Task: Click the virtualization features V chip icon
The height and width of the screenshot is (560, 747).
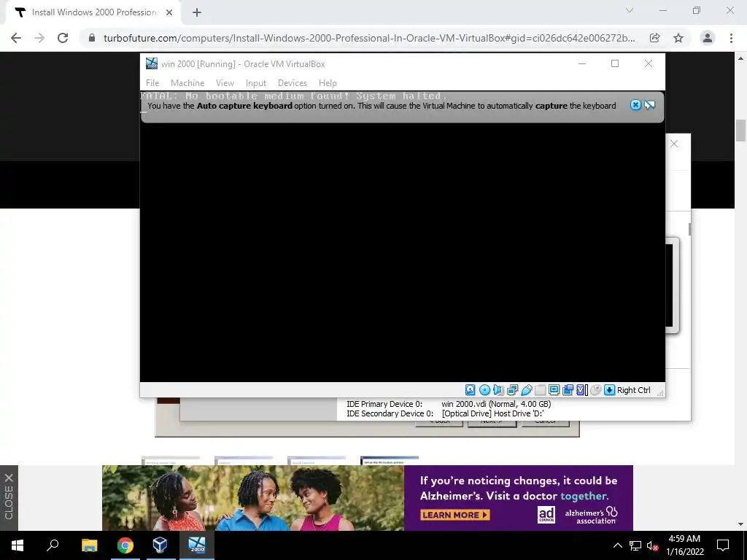Action: pos(581,390)
